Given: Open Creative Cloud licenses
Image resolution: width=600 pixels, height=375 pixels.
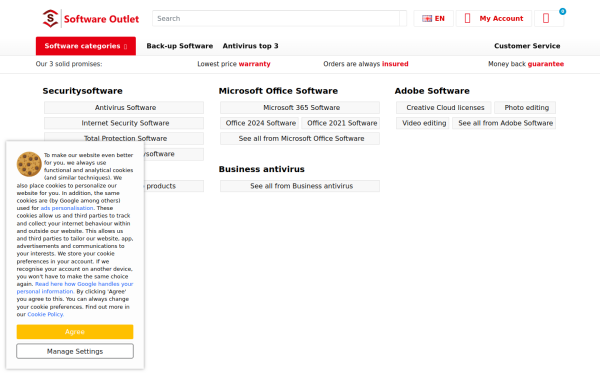Looking at the screenshot, I should click(x=445, y=108).
